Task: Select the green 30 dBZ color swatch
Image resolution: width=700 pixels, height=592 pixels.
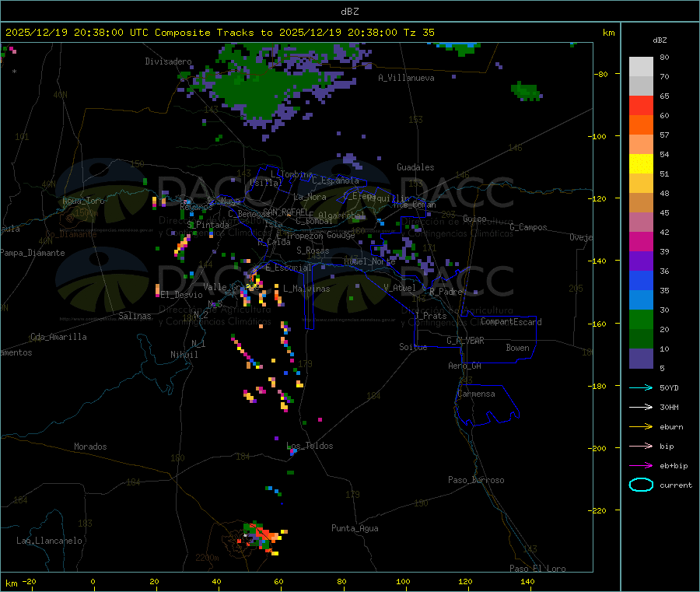Action: (641, 319)
